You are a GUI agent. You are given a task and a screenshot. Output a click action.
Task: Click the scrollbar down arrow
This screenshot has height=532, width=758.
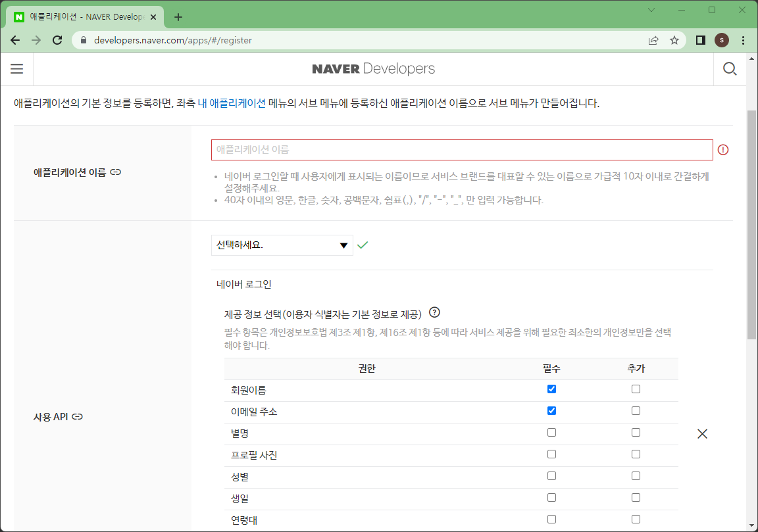coord(751,525)
